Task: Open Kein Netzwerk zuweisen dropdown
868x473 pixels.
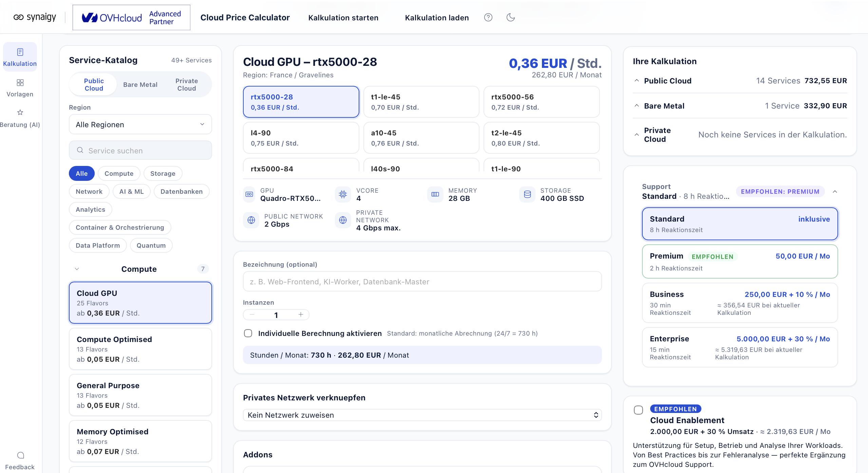Action: click(422, 415)
